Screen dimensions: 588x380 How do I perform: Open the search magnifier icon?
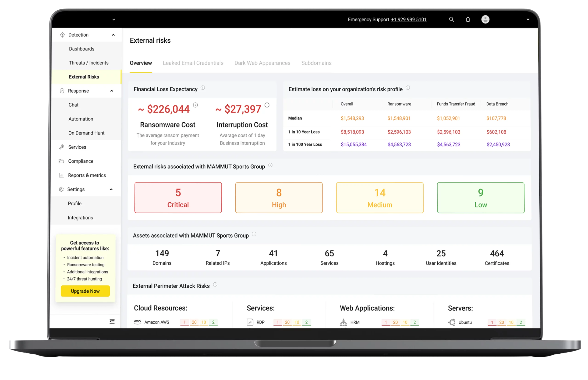[x=451, y=19]
